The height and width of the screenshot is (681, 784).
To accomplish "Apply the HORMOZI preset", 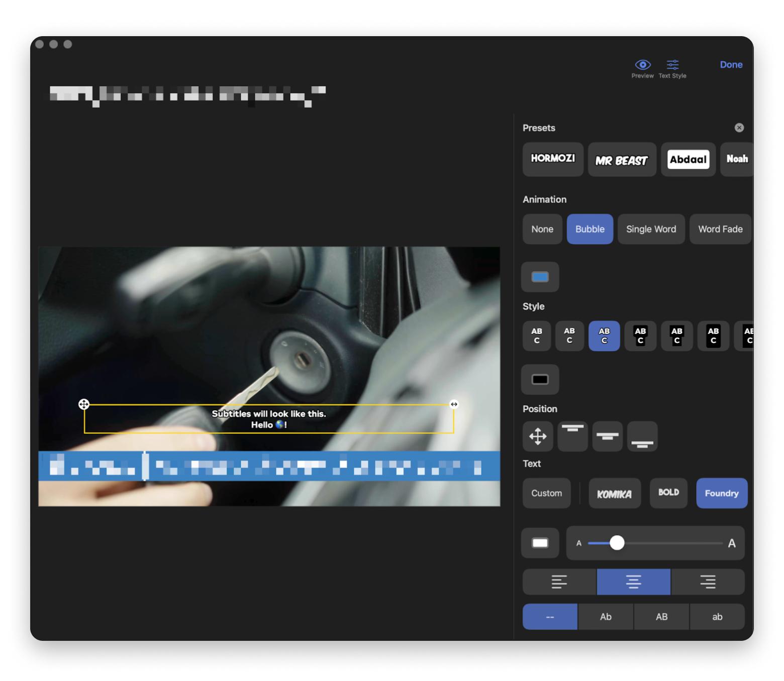I will click(553, 159).
